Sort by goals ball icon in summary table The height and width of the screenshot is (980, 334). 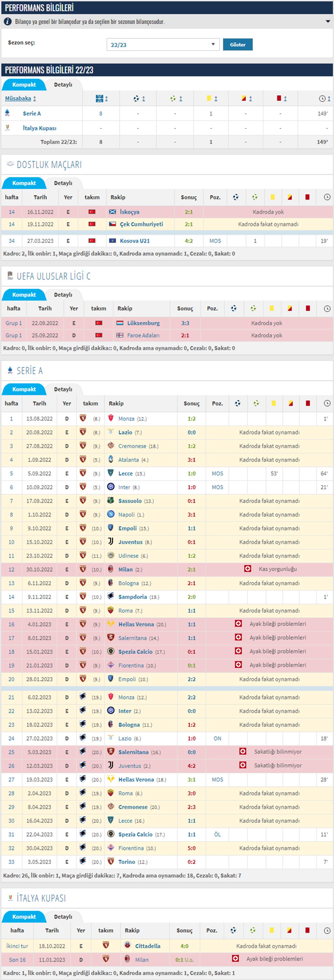pos(139,99)
